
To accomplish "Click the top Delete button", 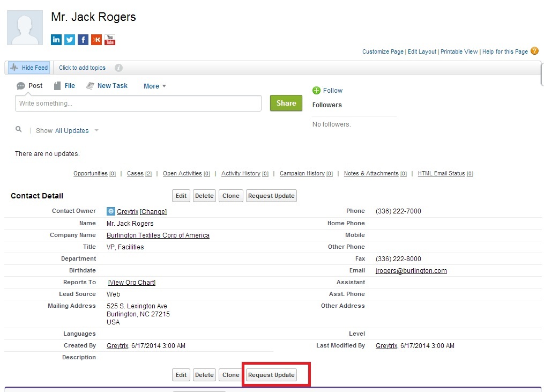I will point(204,196).
